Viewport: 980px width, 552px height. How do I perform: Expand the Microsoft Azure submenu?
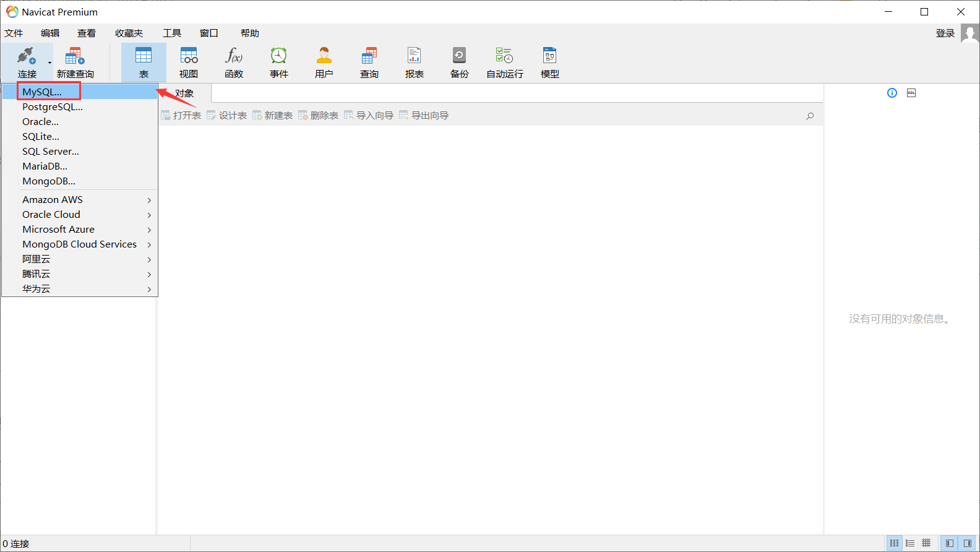coord(80,229)
